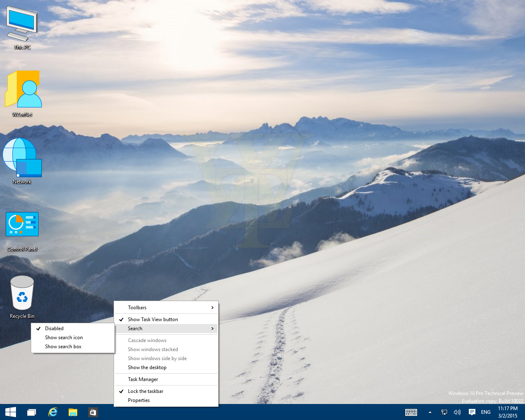Open the Control Panel desktop icon
525x420 pixels.
[22, 225]
